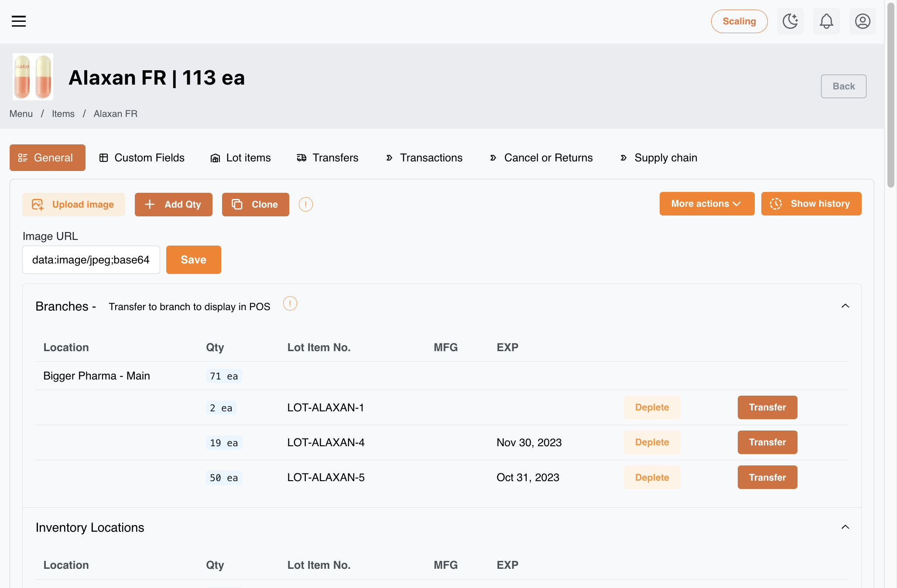Click the Nov 30, 2023 expiry date
The width and height of the screenshot is (897, 588).
[x=529, y=442]
